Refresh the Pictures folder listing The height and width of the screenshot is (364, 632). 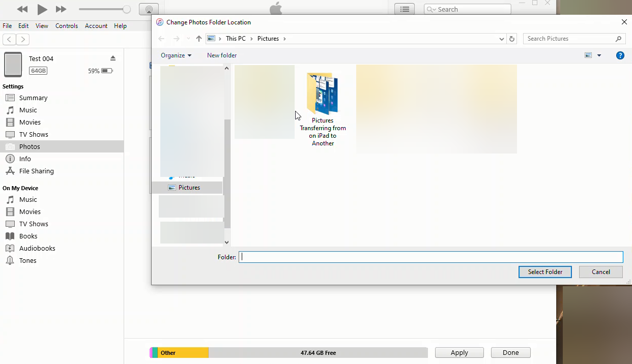click(512, 39)
